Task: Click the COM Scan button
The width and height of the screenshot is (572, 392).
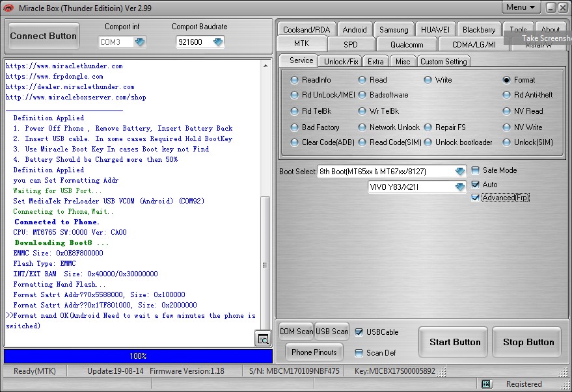Action: (296, 331)
